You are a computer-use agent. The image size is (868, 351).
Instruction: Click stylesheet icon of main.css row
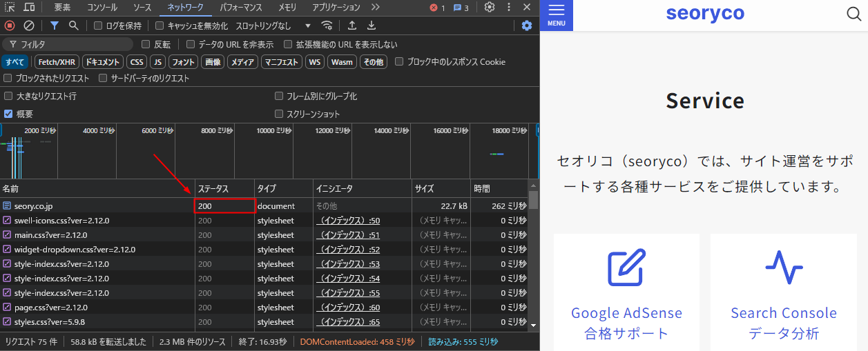[7, 235]
